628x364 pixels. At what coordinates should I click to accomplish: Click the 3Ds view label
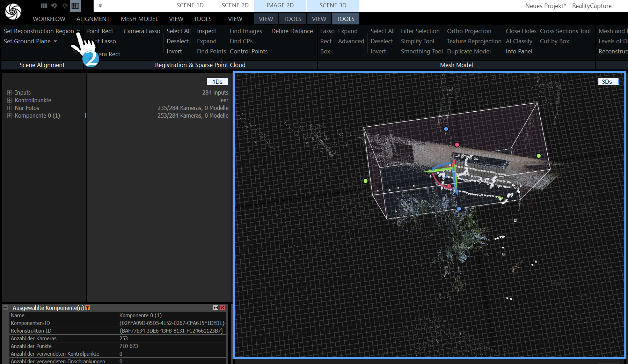coord(608,81)
